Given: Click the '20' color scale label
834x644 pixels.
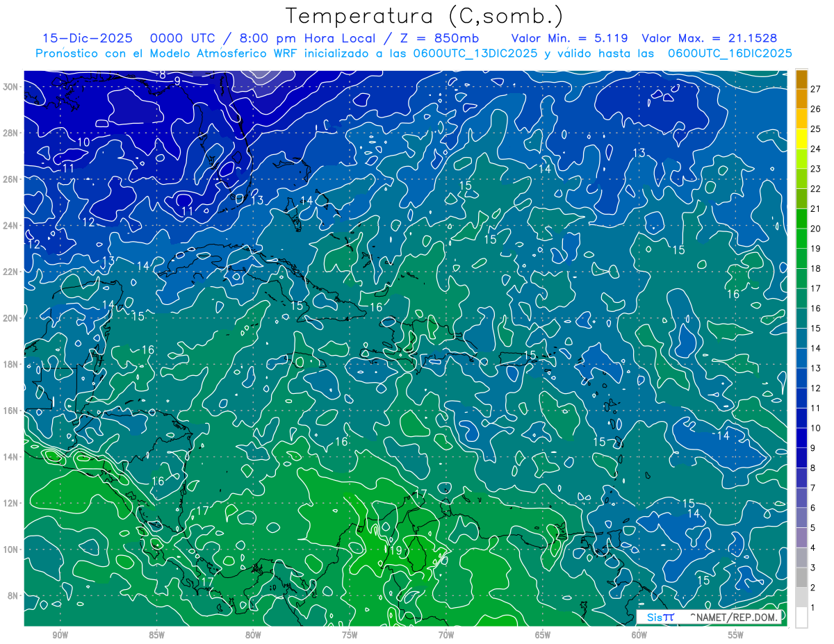Looking at the screenshot, I should click(x=816, y=229).
